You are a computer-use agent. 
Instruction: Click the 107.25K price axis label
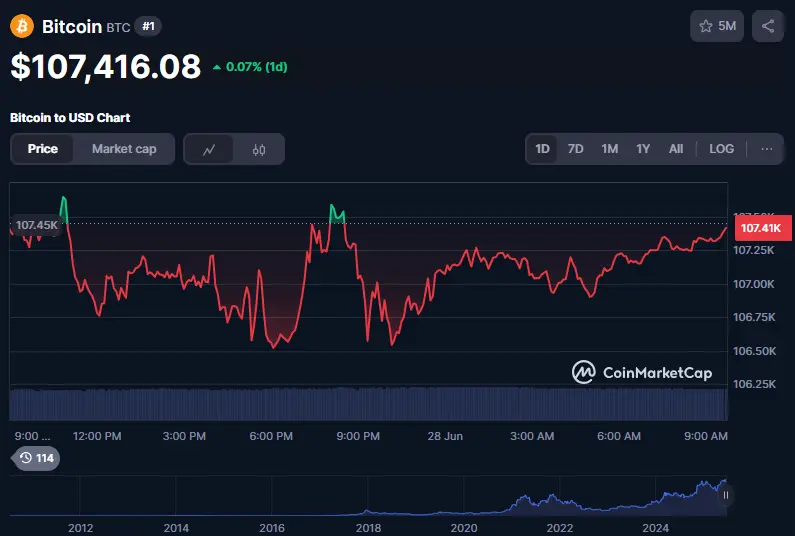(x=754, y=250)
